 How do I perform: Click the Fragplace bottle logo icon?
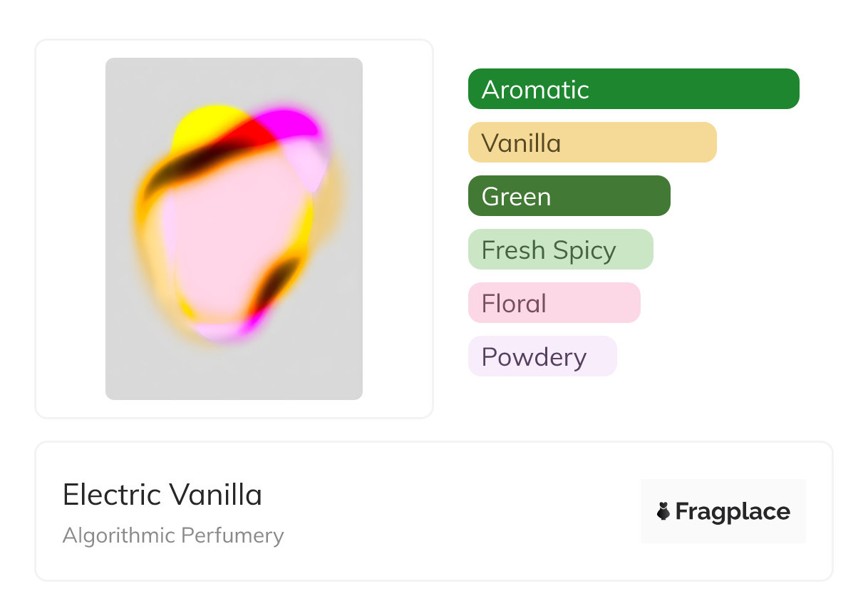point(663,511)
